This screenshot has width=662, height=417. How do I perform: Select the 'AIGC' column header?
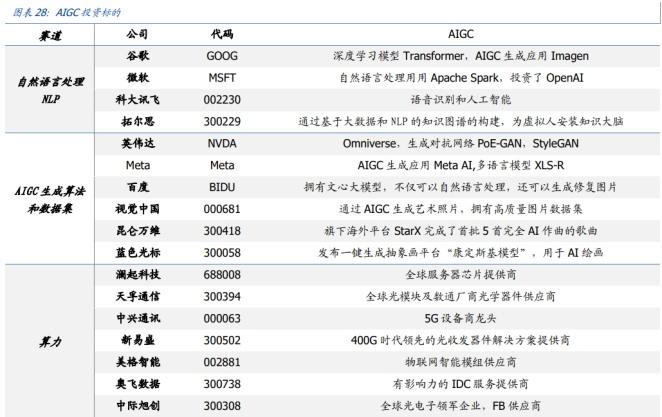[x=461, y=34]
